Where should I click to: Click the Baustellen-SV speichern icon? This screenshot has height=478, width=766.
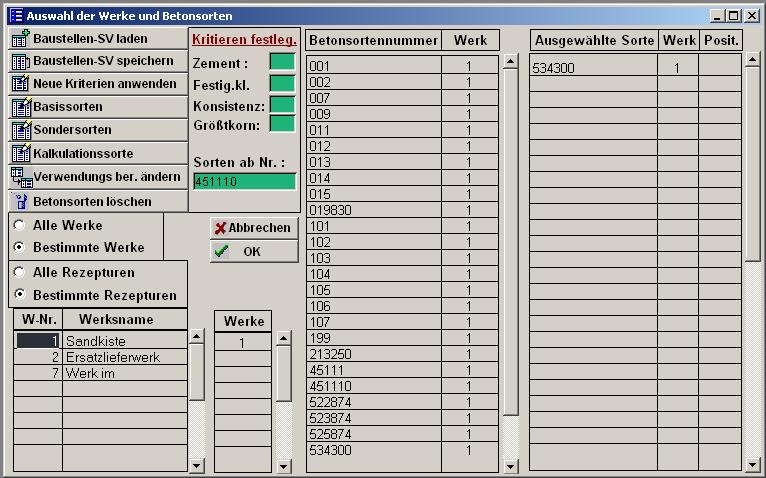[20, 62]
